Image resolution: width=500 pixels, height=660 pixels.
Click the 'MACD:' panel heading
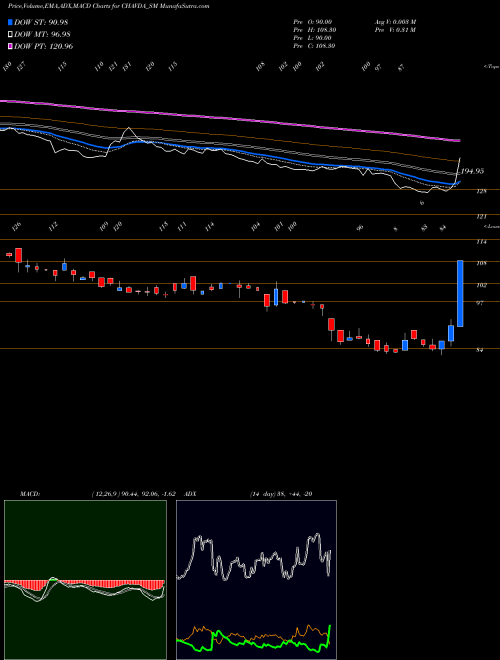(29, 494)
